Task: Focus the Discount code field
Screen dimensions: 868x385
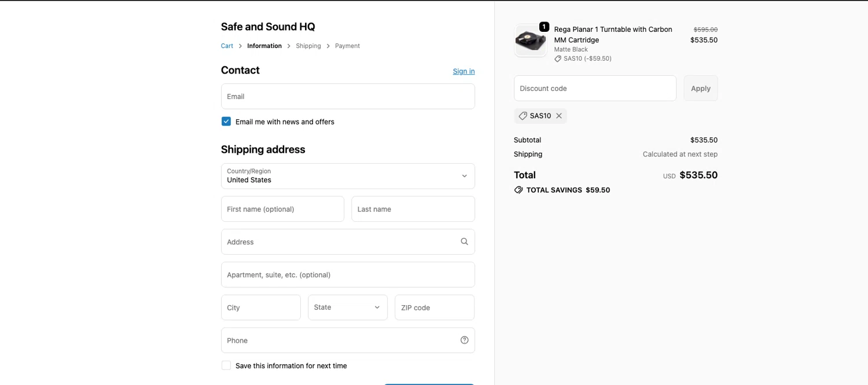Action: (x=595, y=88)
